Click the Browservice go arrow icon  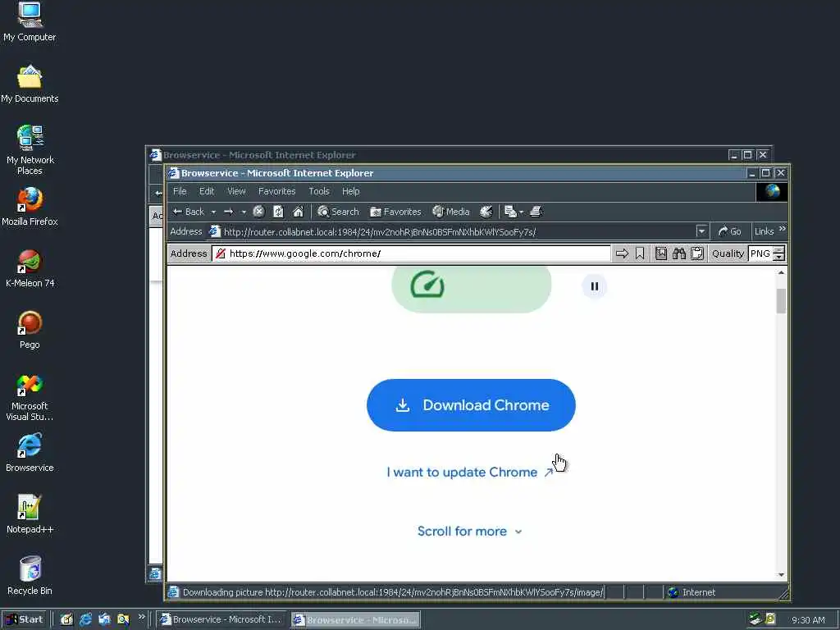pyautogui.click(x=622, y=253)
